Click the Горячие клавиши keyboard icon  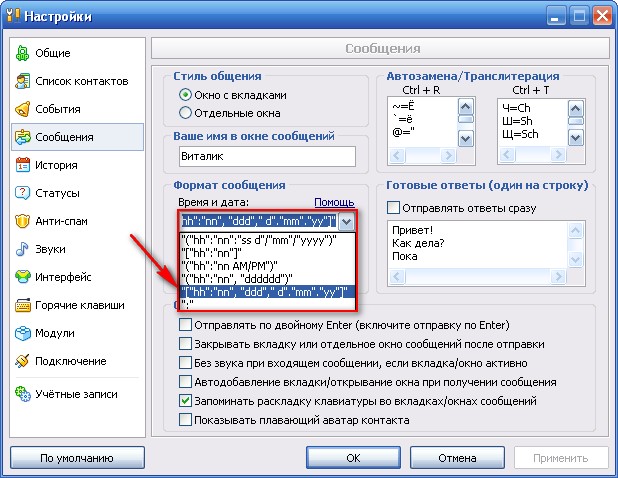click(22, 305)
